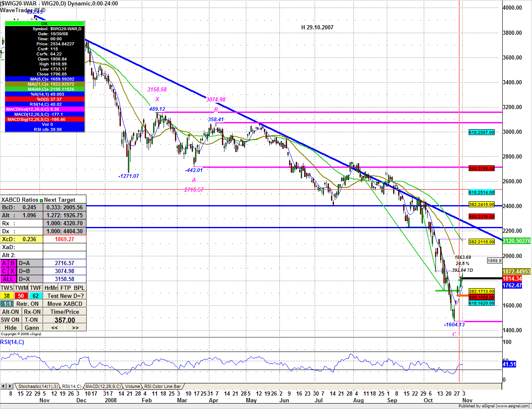532x409 pixels.
Task: Click the magenta ALL button
Action: point(8,279)
